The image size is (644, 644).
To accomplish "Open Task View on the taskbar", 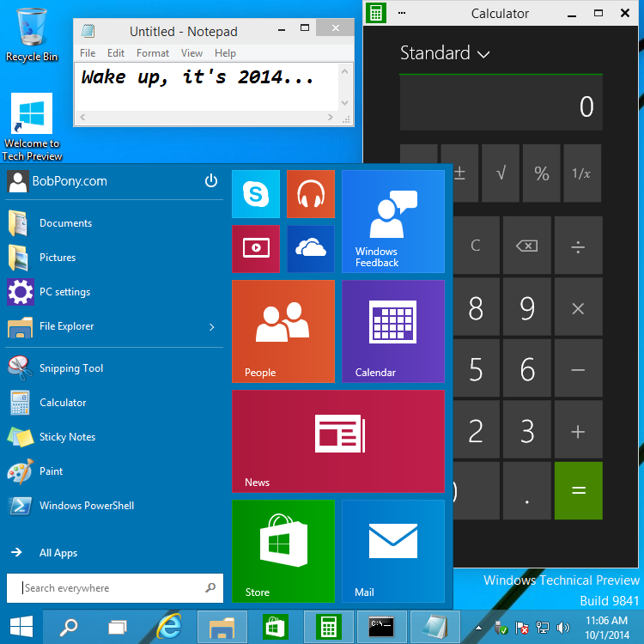I will pyautogui.click(x=118, y=627).
